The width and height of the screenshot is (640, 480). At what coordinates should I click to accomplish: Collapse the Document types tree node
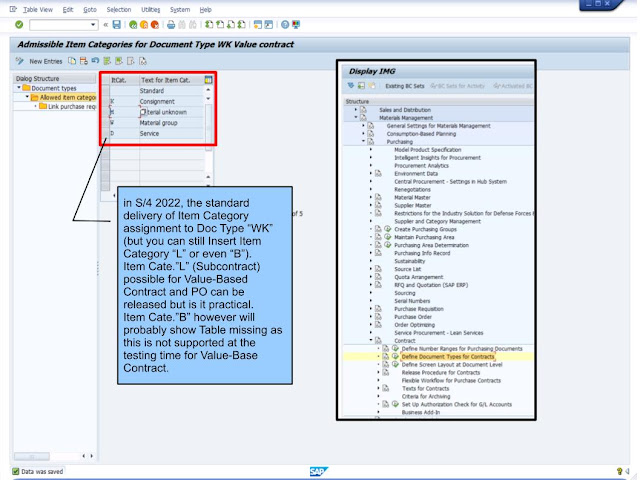coord(19,88)
